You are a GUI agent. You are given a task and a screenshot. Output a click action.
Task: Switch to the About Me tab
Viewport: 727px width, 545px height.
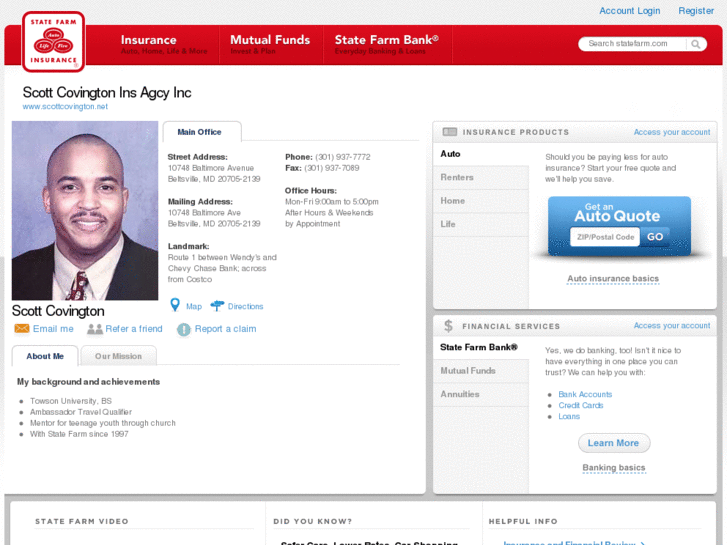pyautogui.click(x=45, y=356)
